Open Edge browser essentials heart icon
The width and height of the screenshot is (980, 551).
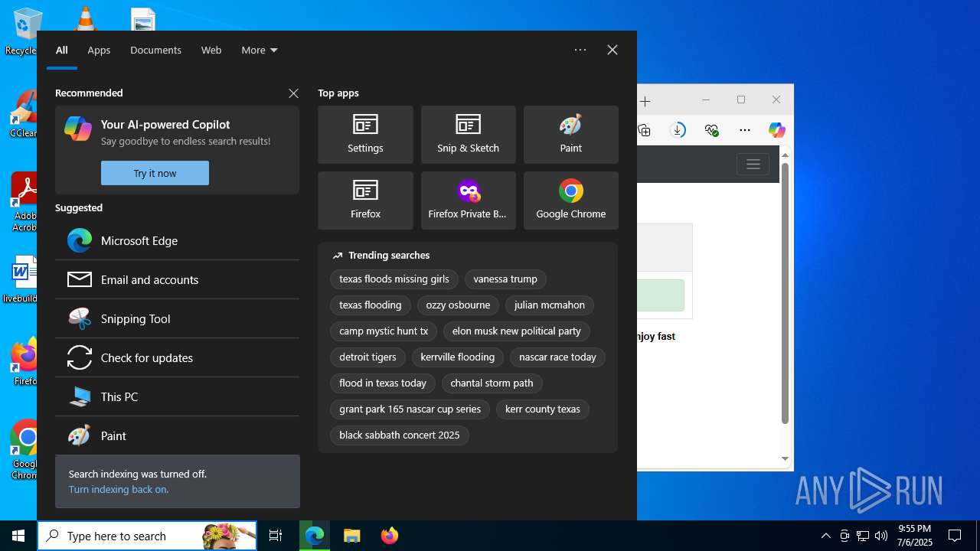(712, 130)
